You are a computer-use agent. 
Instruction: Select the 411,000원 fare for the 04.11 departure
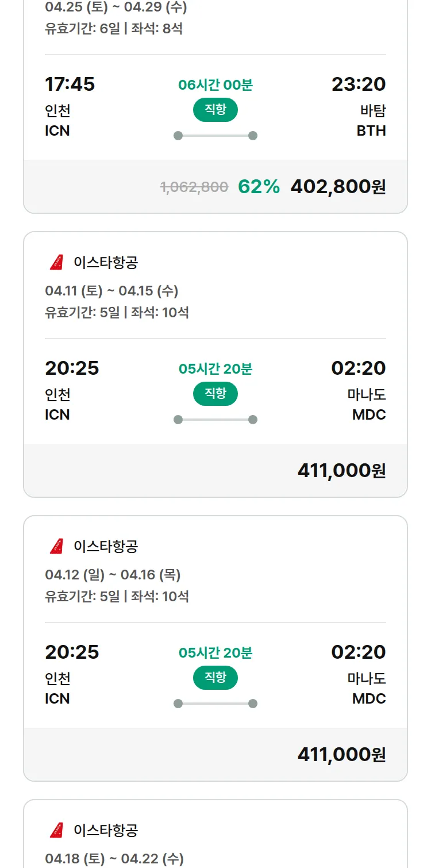(x=341, y=470)
